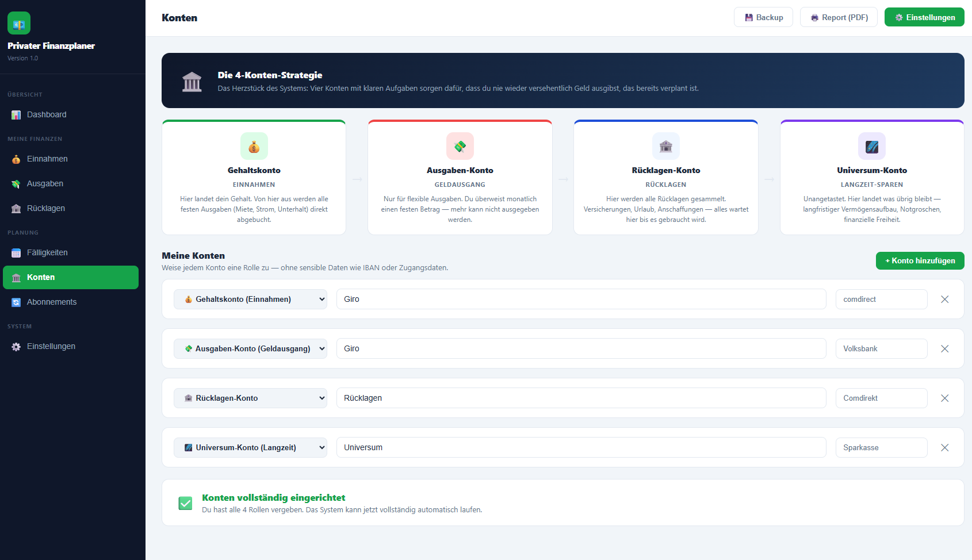
Task: Remove the comdirect Gehaltskonto row with X
Action: (944, 299)
